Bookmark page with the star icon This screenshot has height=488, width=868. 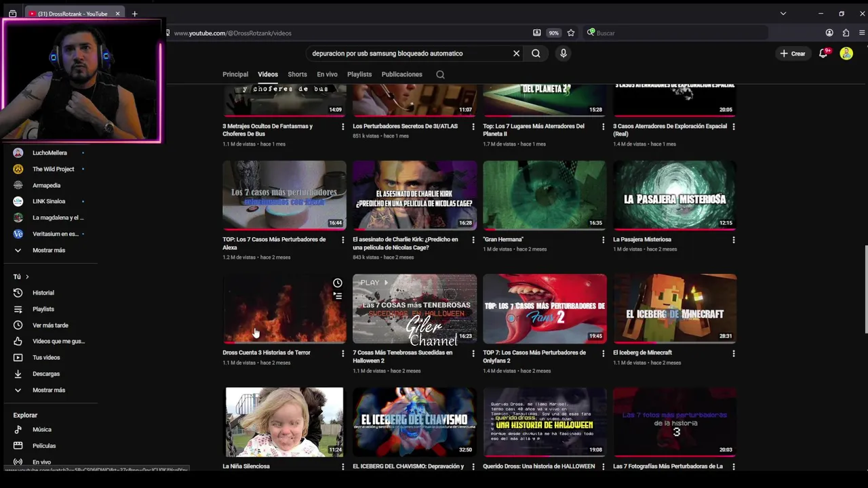pos(571,33)
